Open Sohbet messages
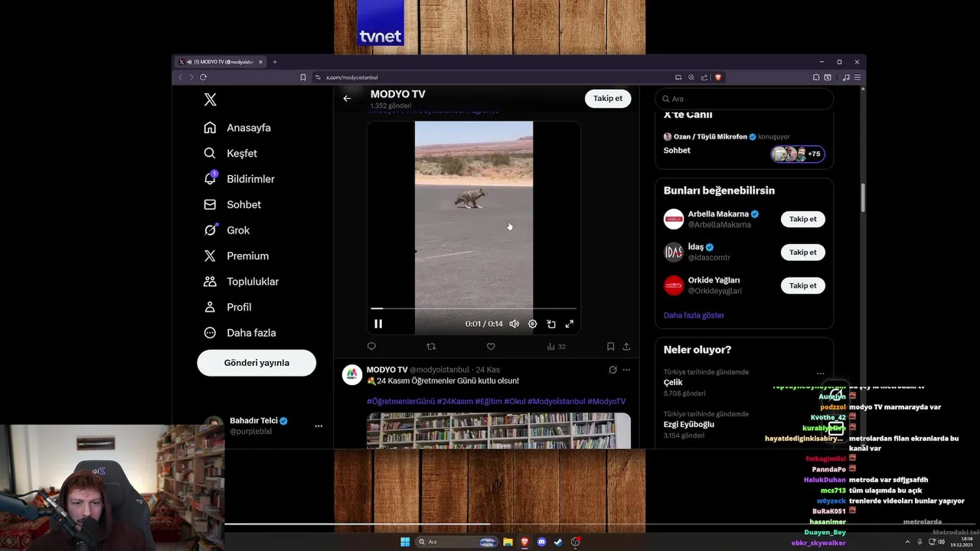This screenshot has width=980, height=551. coord(232,204)
